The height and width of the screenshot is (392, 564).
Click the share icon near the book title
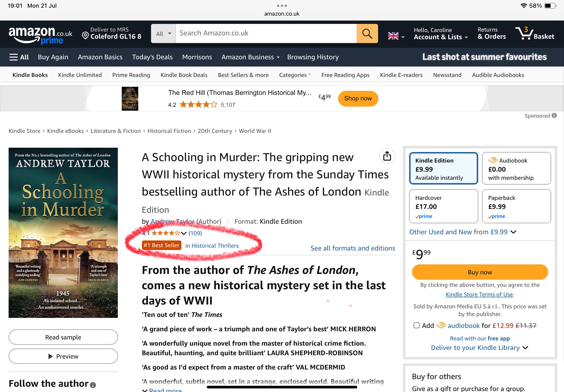(x=387, y=156)
